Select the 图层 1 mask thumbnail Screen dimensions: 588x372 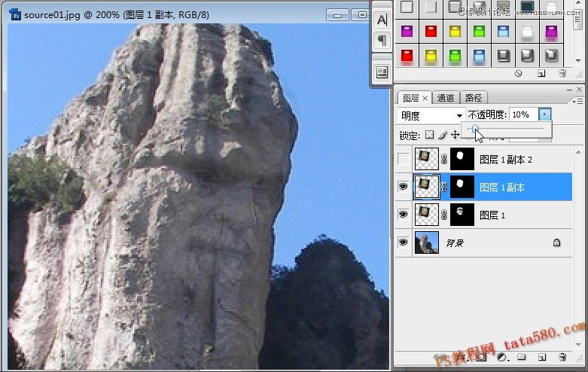(462, 214)
